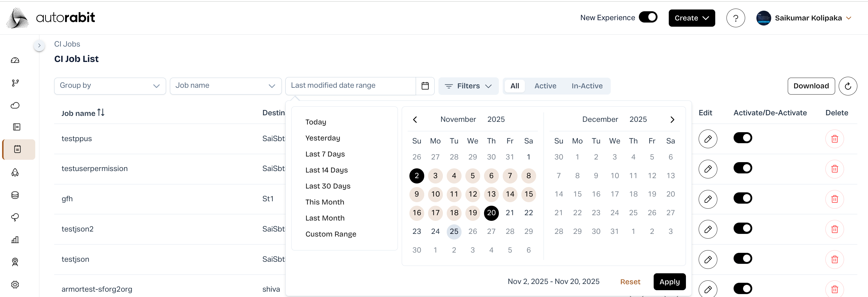Open the calendar icon in date range field
Screen dimensions: 868x297
click(425, 86)
